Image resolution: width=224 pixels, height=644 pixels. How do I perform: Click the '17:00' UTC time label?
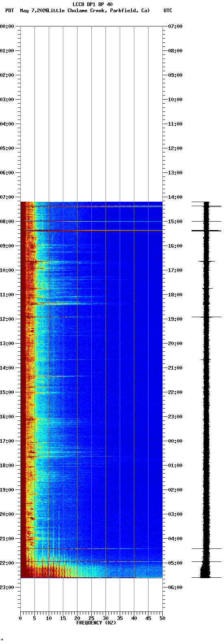[175, 270]
